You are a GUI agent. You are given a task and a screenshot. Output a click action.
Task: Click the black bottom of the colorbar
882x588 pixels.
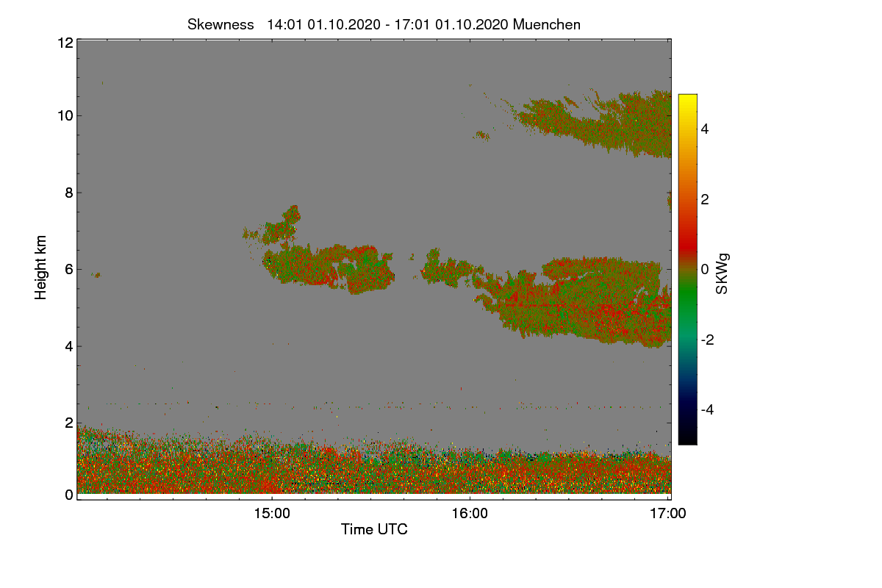coord(687,437)
